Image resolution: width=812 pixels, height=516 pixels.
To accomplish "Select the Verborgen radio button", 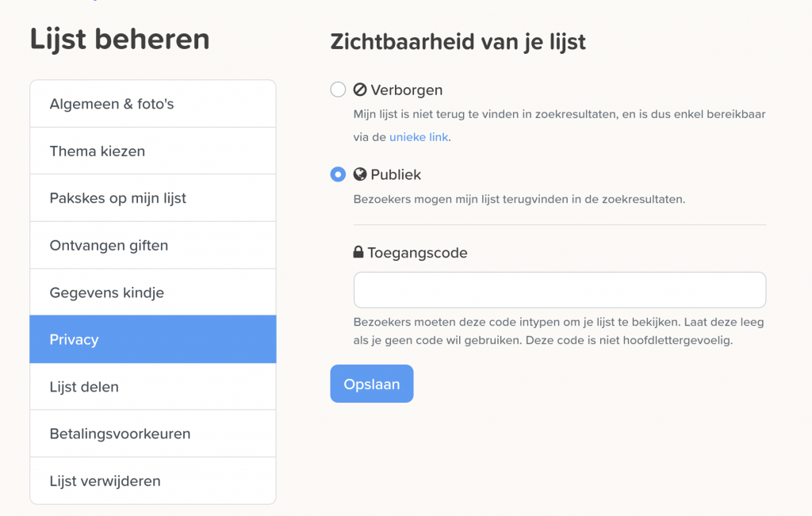I will 338,90.
